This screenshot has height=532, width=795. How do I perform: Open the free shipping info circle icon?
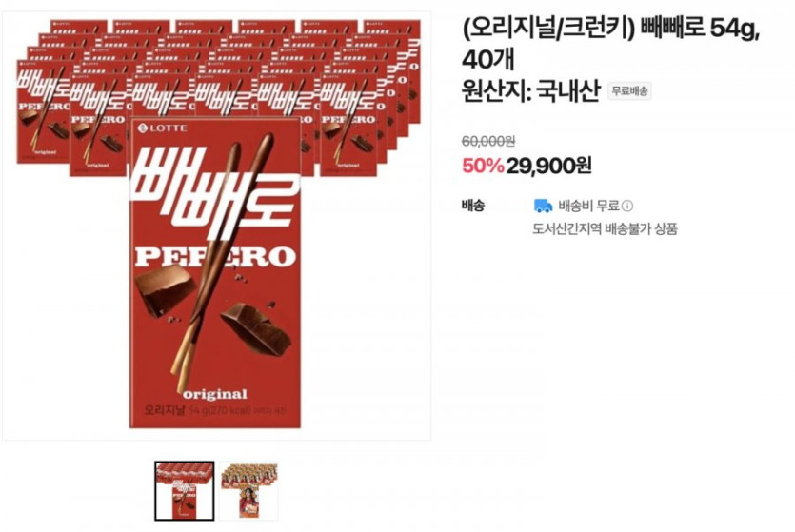(x=627, y=206)
